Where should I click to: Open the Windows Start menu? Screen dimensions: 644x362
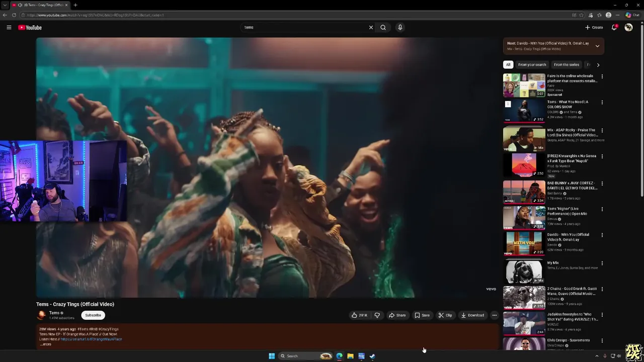point(272,356)
